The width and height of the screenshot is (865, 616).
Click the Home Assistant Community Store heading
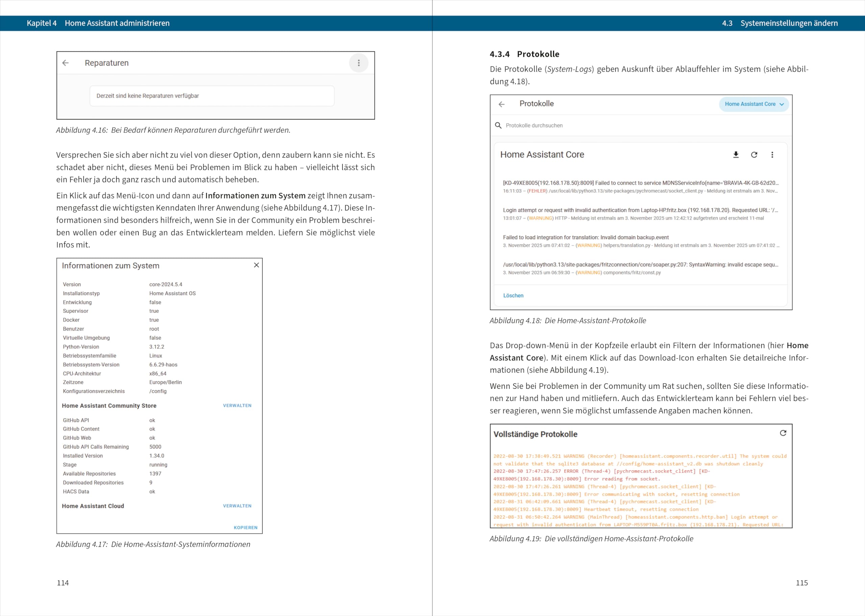109,406
